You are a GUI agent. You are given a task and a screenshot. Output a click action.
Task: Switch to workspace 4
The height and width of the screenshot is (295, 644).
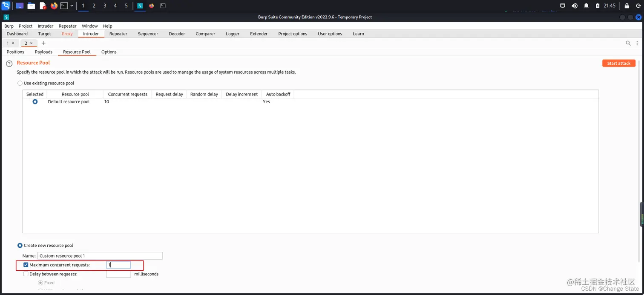pyautogui.click(x=115, y=6)
